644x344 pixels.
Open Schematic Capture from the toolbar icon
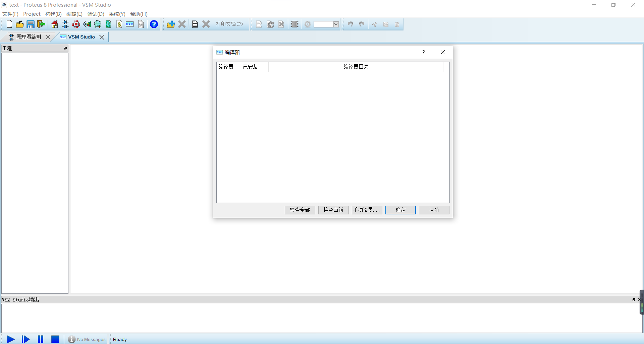(x=65, y=24)
